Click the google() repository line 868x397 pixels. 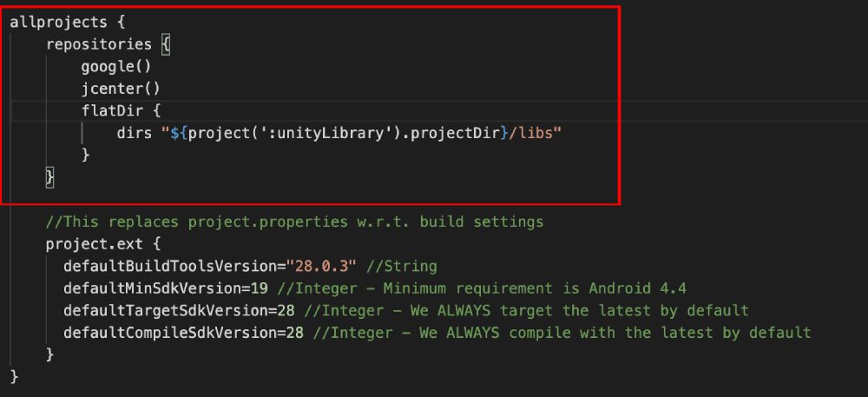tap(116, 67)
